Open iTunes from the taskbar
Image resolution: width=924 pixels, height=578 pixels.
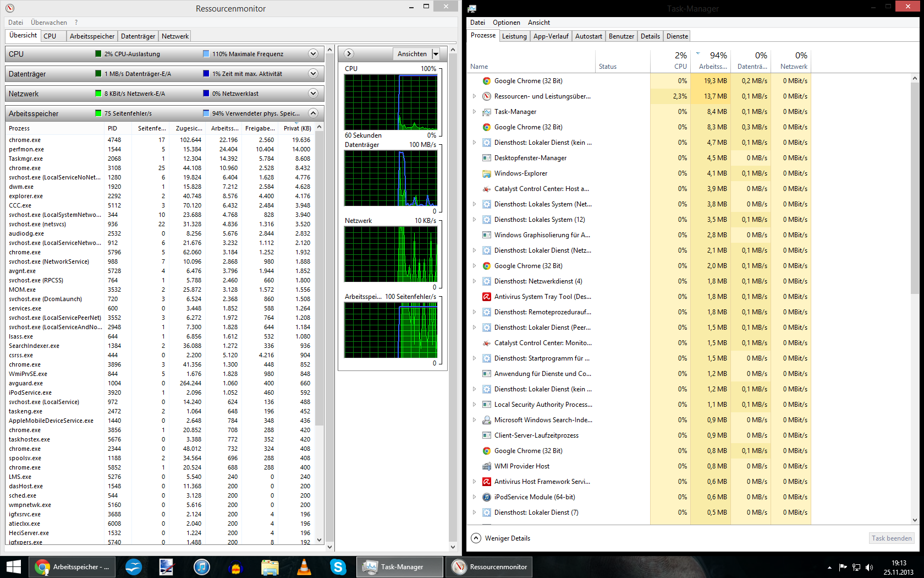(x=202, y=567)
